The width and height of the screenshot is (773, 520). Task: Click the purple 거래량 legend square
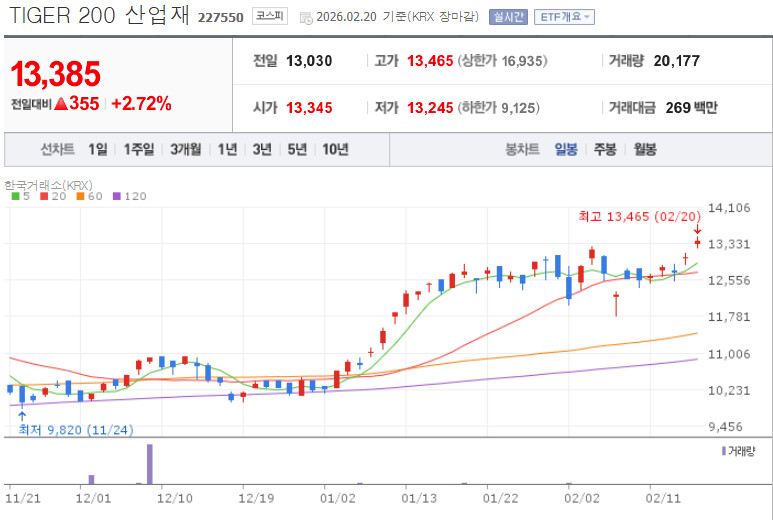(x=724, y=451)
